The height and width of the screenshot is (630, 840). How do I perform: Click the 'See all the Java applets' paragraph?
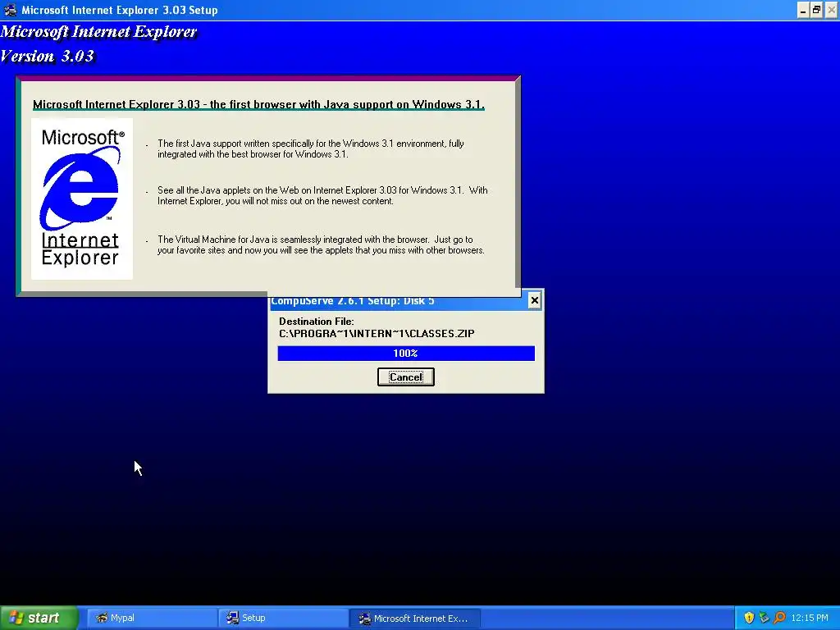pyautogui.click(x=322, y=195)
